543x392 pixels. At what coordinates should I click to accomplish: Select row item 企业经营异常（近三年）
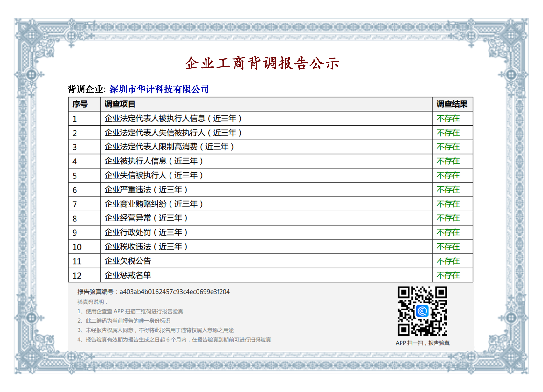click(x=146, y=218)
